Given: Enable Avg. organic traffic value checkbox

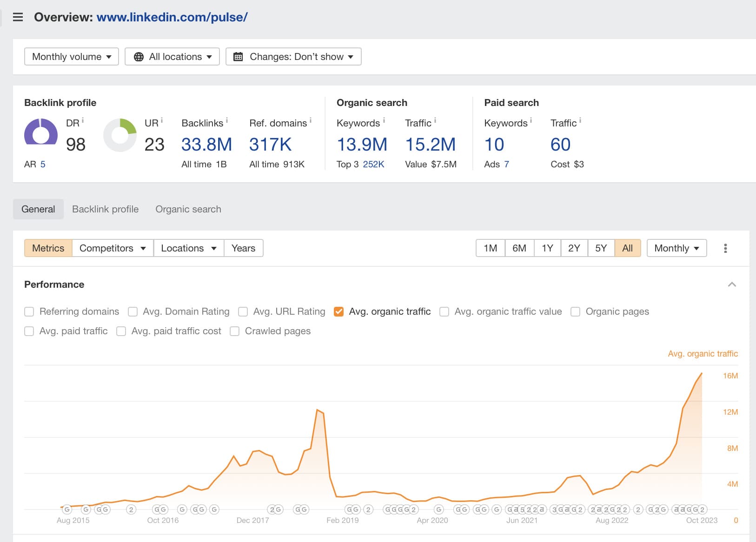Looking at the screenshot, I should point(444,311).
